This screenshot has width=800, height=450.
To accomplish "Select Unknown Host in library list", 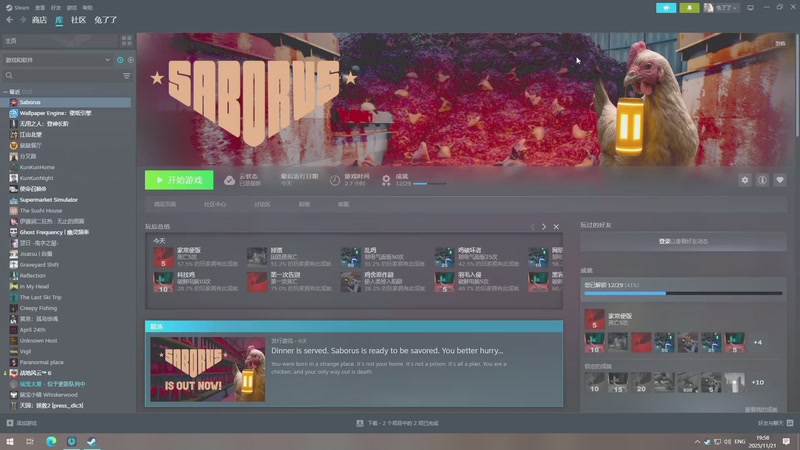I will [x=38, y=340].
